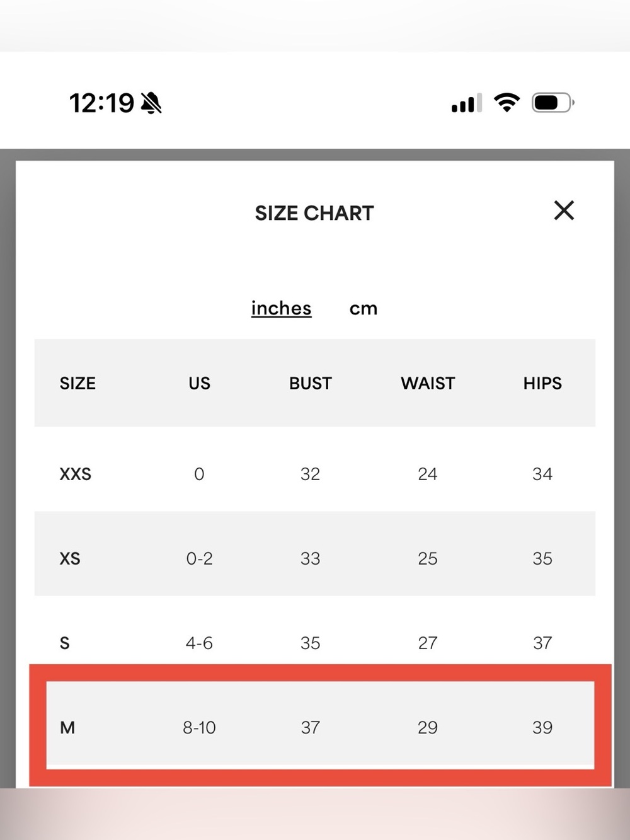
Task: Select the XS size row label
Action: 70,558
